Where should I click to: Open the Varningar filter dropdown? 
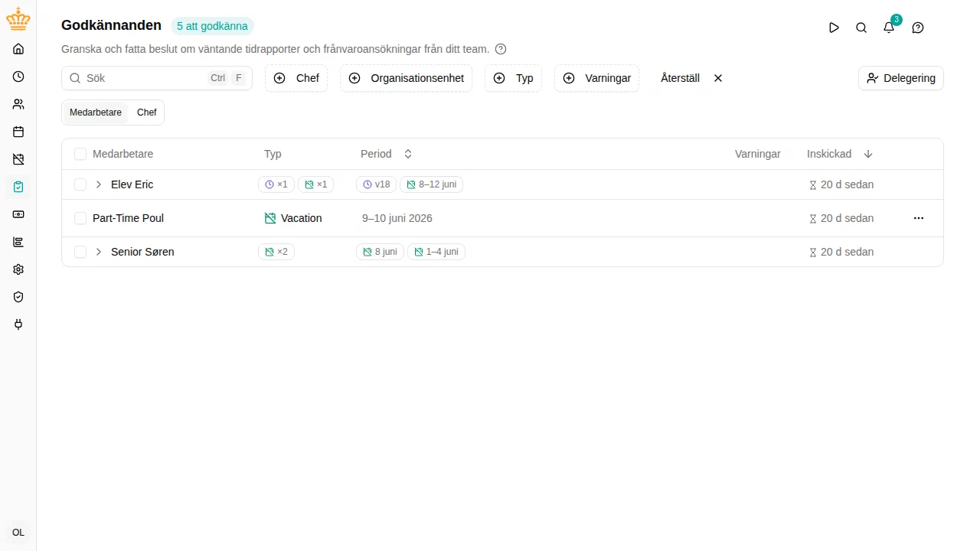click(x=597, y=78)
